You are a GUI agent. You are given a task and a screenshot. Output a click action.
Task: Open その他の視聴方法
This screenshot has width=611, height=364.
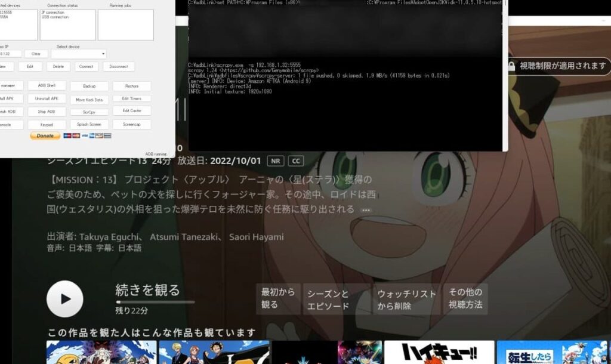click(465, 298)
